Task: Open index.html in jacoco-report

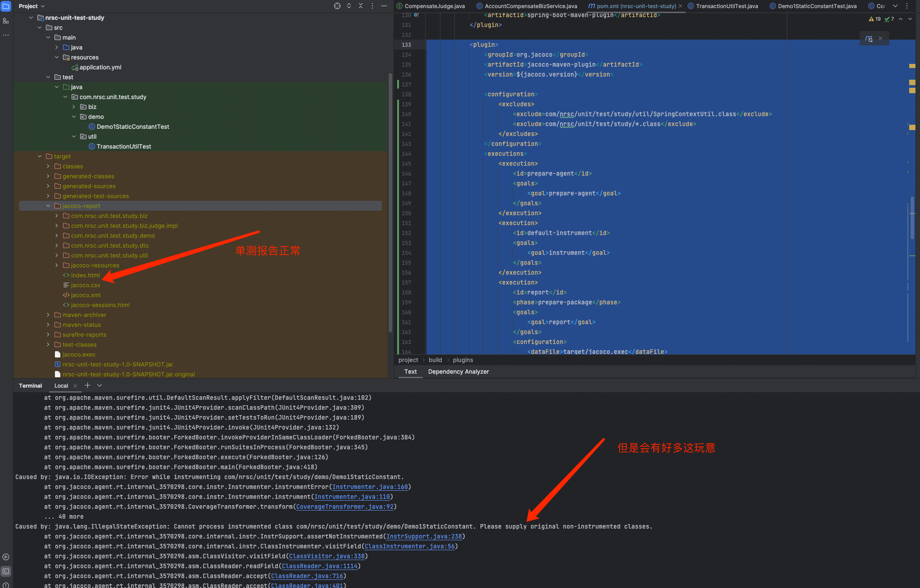Action: 85,275
